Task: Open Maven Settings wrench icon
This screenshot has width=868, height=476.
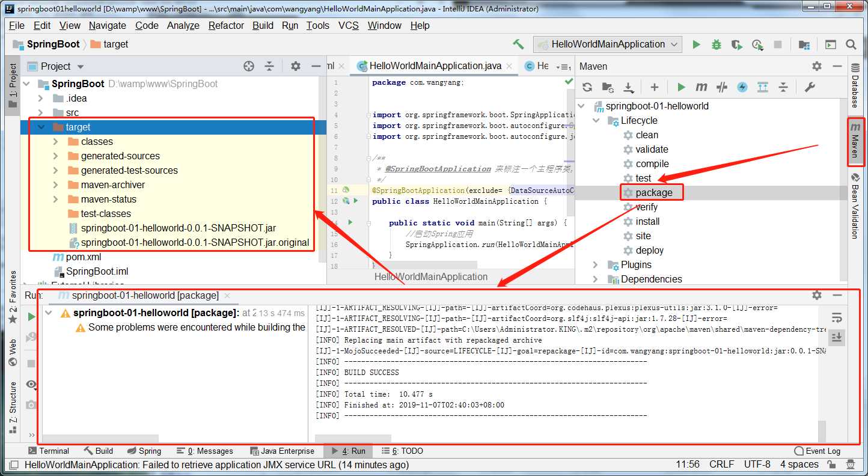Action: click(x=810, y=87)
